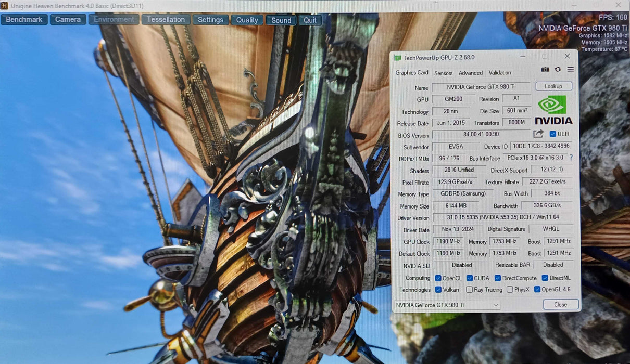Uncheck the Vulkan checkbox
630x364 pixels.
point(438,290)
